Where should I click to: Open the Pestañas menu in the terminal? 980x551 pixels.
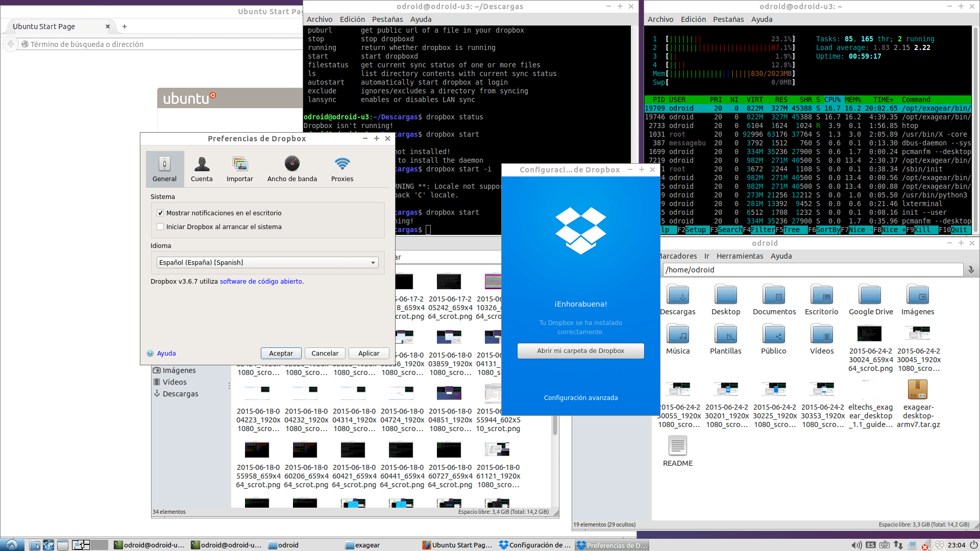(387, 19)
